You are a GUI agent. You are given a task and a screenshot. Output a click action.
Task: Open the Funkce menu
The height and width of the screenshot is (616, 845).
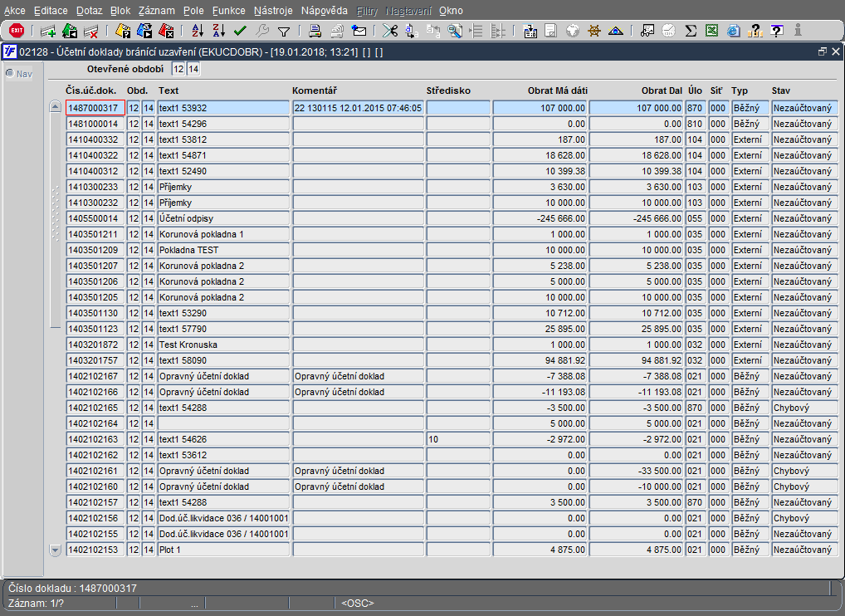(228, 11)
